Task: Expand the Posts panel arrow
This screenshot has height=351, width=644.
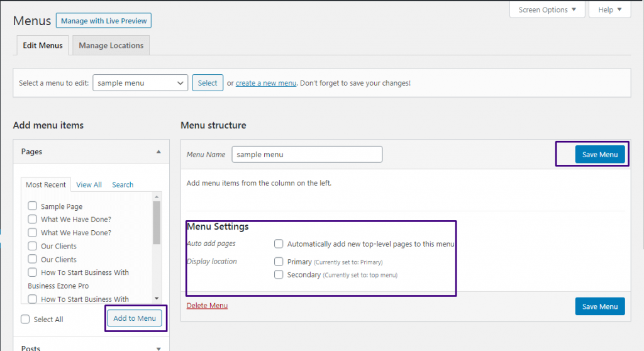Action: tap(158, 348)
